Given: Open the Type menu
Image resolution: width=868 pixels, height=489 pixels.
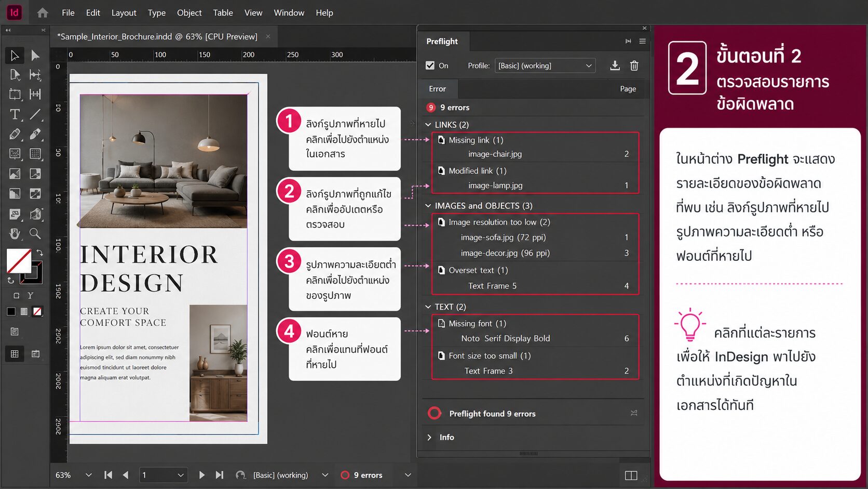Looking at the screenshot, I should pos(156,12).
